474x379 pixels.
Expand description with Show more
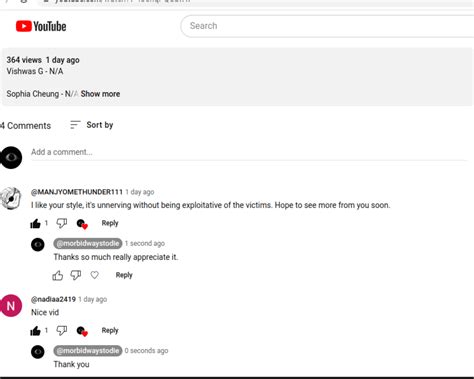pyautogui.click(x=100, y=94)
